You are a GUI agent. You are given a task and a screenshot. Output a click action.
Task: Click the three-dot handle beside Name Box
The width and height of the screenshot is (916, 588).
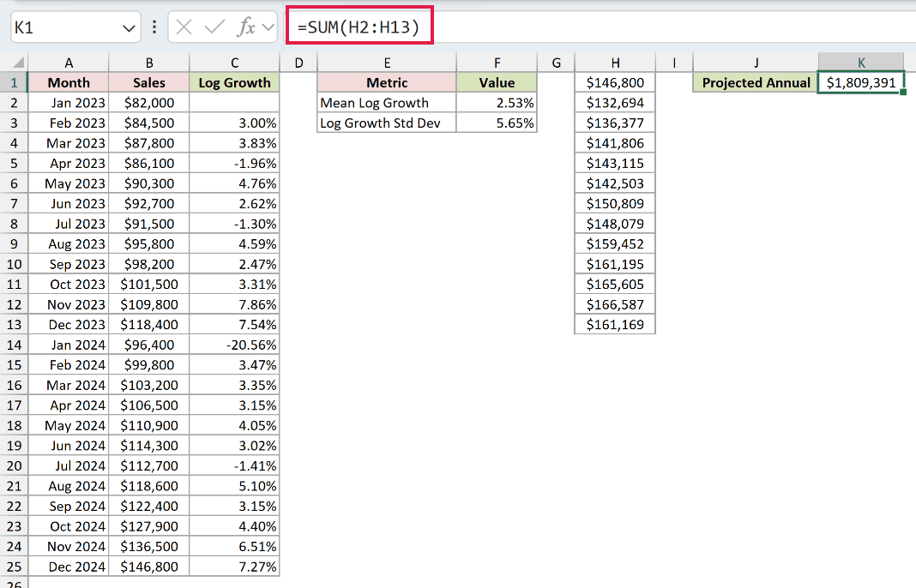(154, 27)
